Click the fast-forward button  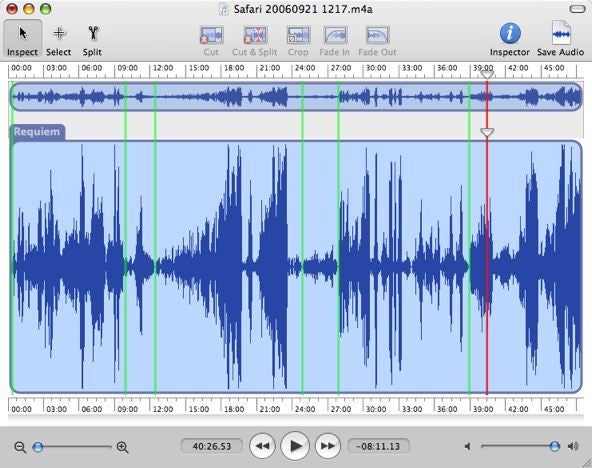click(328, 446)
